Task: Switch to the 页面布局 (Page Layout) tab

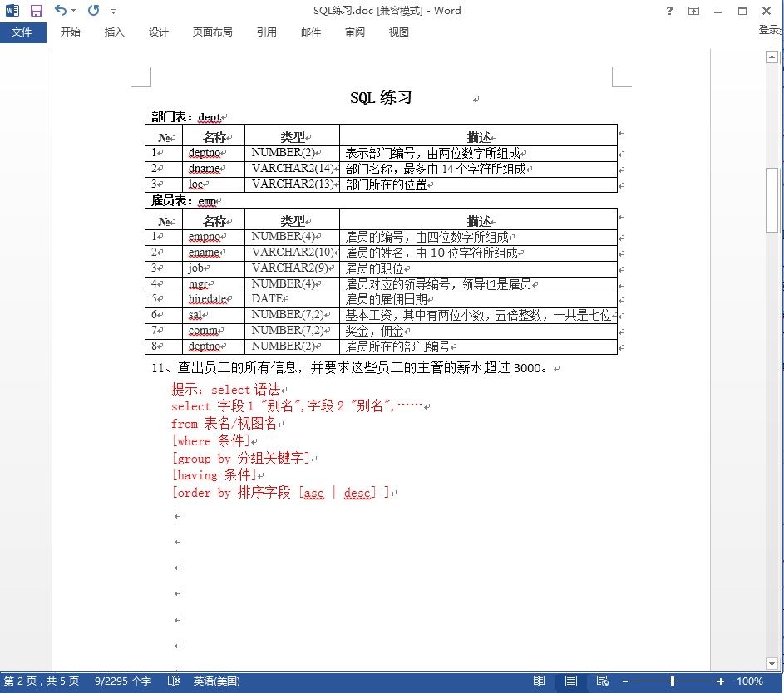Action: tap(213, 32)
